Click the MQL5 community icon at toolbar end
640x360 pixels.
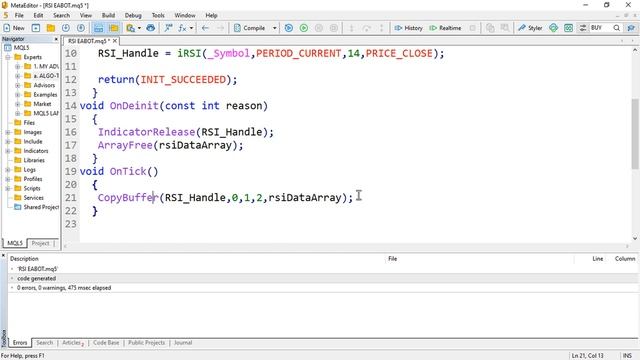click(631, 28)
